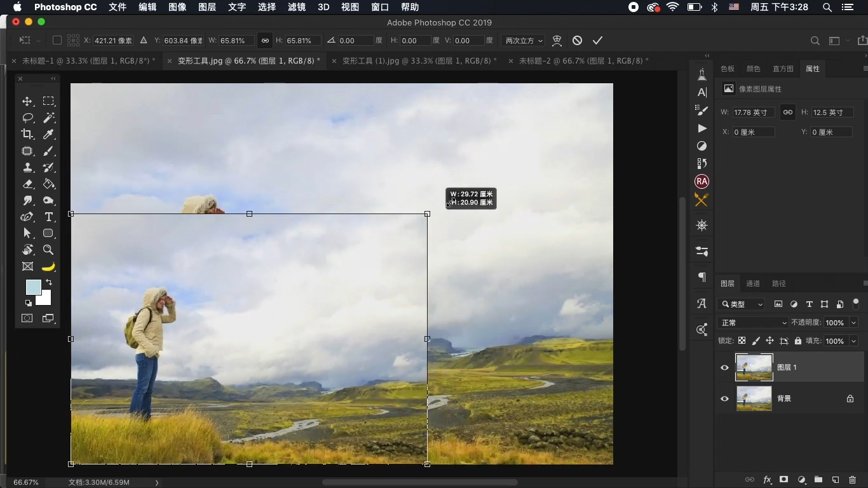Toggle lock transparent pixels
The height and width of the screenshot is (488, 868).
[x=742, y=341]
